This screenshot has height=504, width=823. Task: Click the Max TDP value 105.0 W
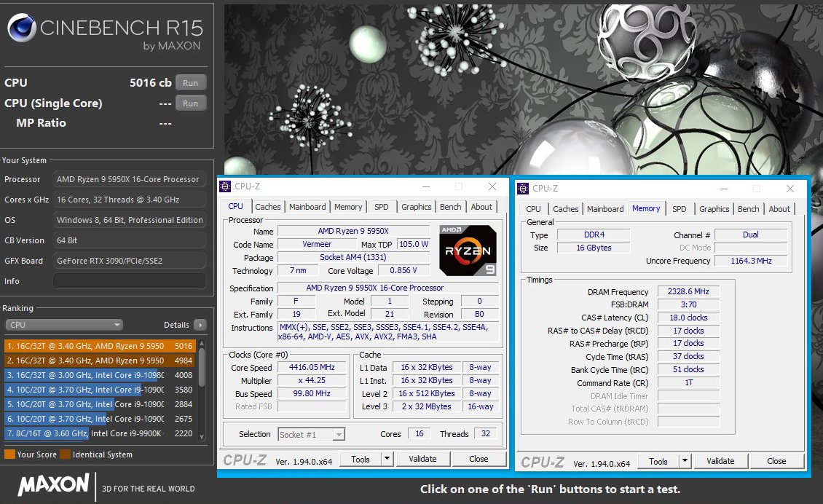[x=414, y=244]
